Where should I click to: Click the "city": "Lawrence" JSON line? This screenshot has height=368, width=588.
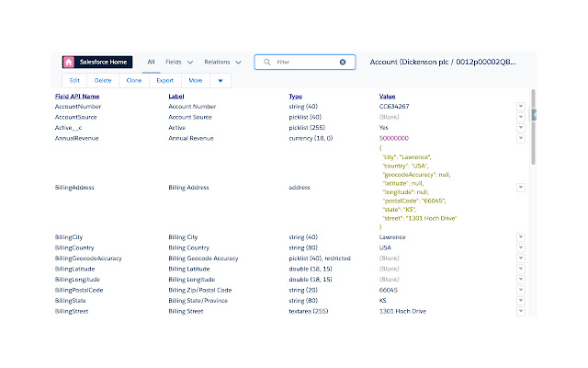tap(406, 157)
